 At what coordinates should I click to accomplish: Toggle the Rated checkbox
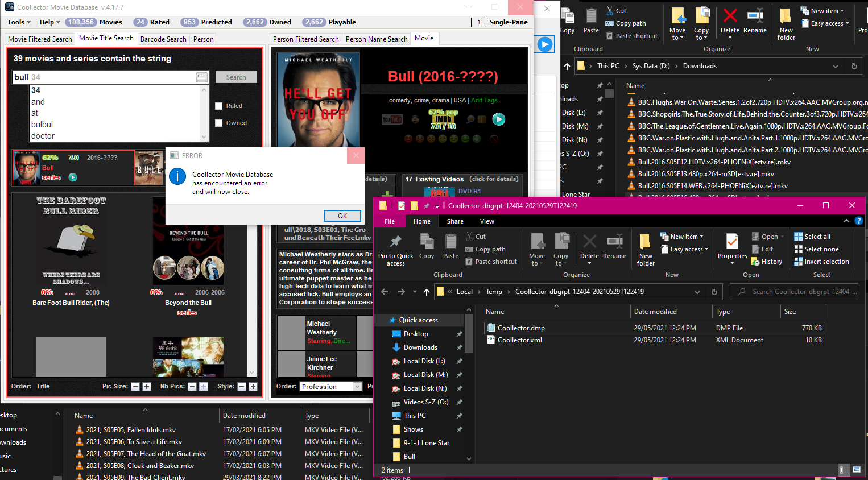(218, 106)
